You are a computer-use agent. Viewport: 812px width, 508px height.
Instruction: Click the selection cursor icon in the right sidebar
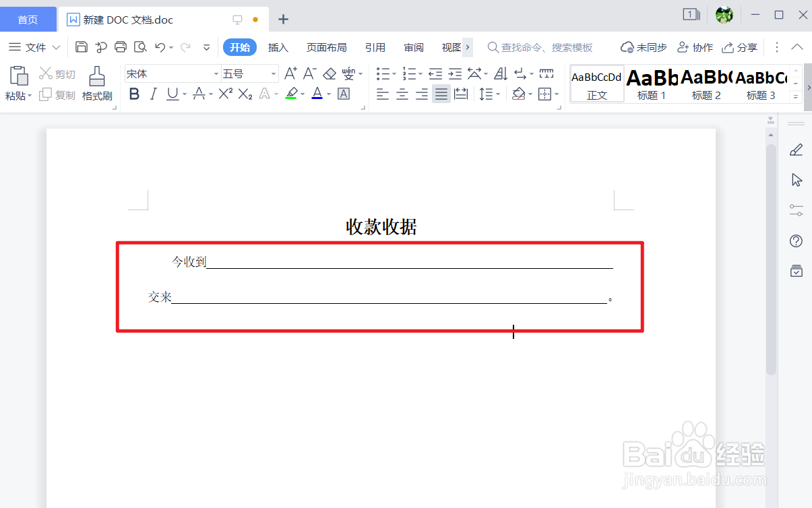point(797,180)
